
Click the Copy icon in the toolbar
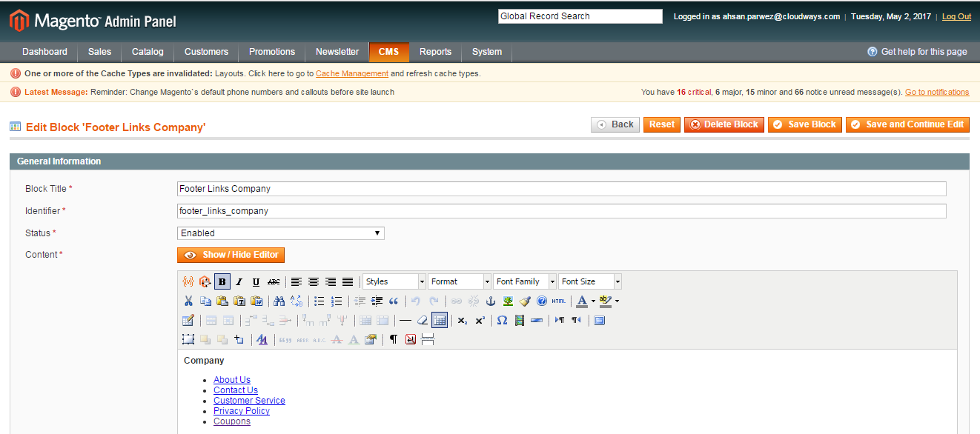[205, 301]
